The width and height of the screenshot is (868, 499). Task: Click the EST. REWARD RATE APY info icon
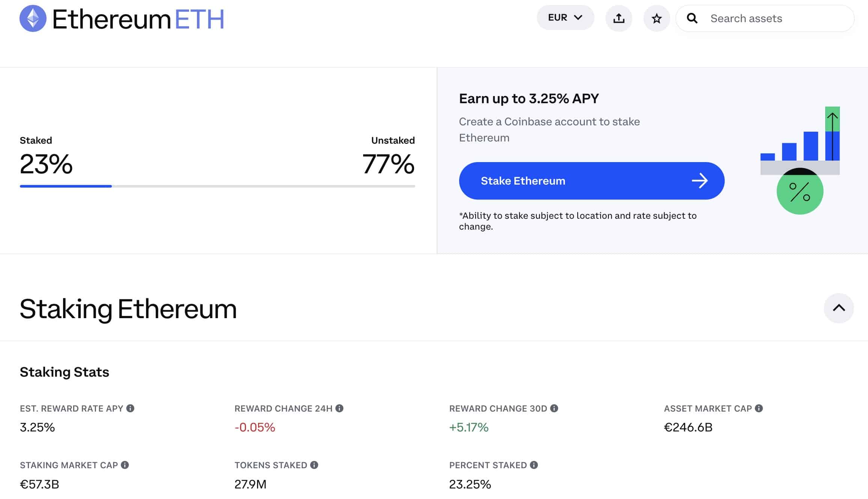(131, 408)
